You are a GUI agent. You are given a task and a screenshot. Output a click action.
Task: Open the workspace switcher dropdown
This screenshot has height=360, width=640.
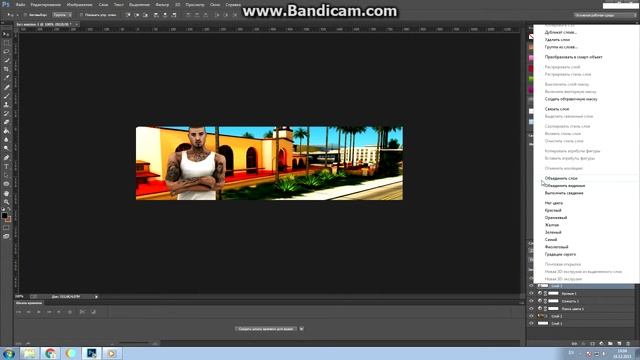(605, 15)
